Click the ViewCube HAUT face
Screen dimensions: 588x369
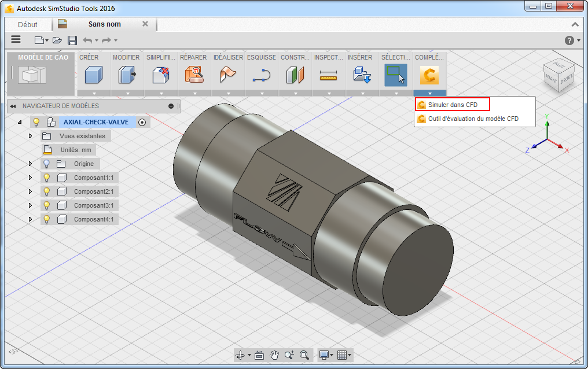(559, 65)
